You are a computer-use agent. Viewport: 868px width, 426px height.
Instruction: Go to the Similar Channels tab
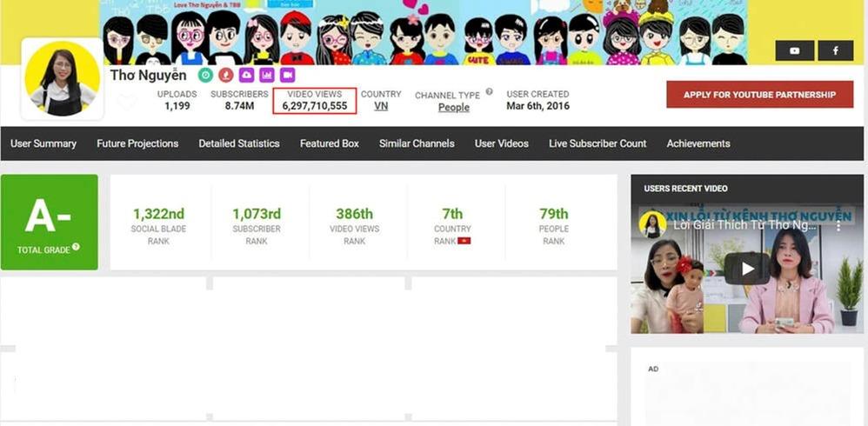(x=417, y=143)
